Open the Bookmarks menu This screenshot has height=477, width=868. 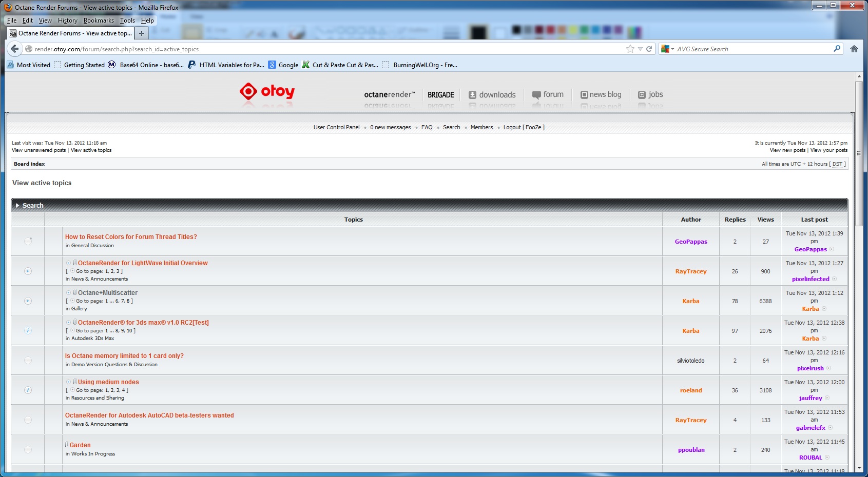[x=99, y=21]
